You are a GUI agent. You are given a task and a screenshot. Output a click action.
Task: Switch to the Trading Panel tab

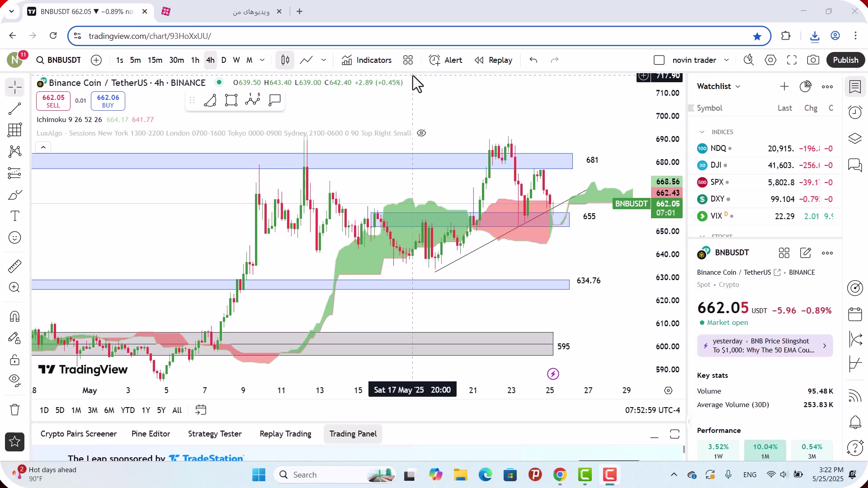coord(353,434)
